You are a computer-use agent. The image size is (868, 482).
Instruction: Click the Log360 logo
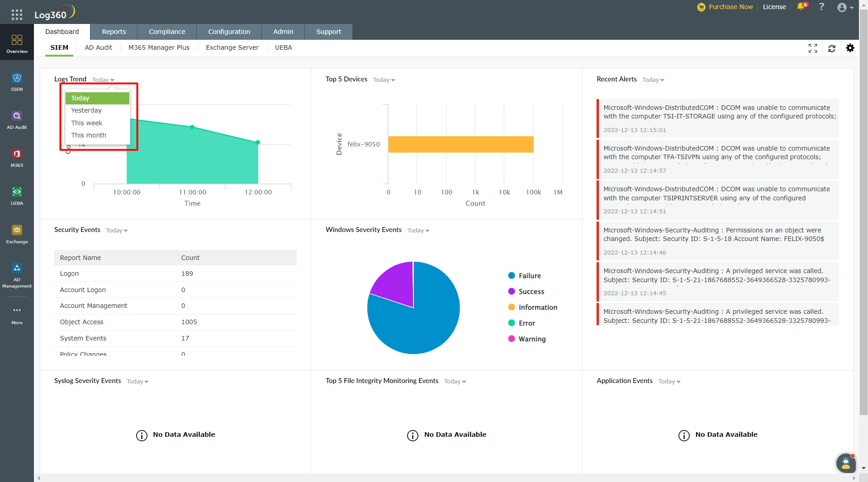[54, 12]
